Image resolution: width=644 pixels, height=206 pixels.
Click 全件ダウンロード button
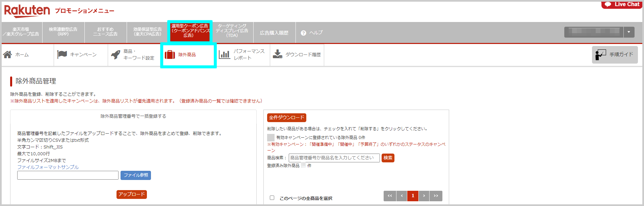coord(287,117)
